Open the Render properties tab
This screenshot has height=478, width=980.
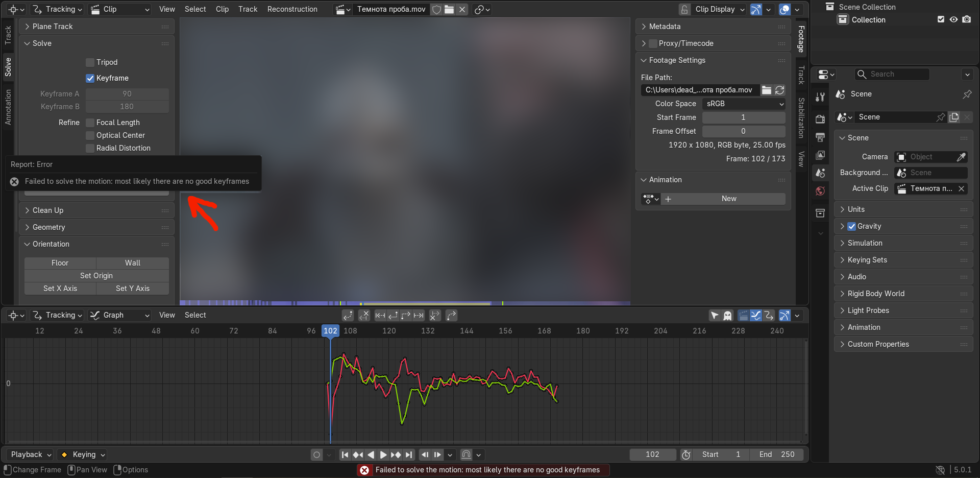pyautogui.click(x=820, y=119)
